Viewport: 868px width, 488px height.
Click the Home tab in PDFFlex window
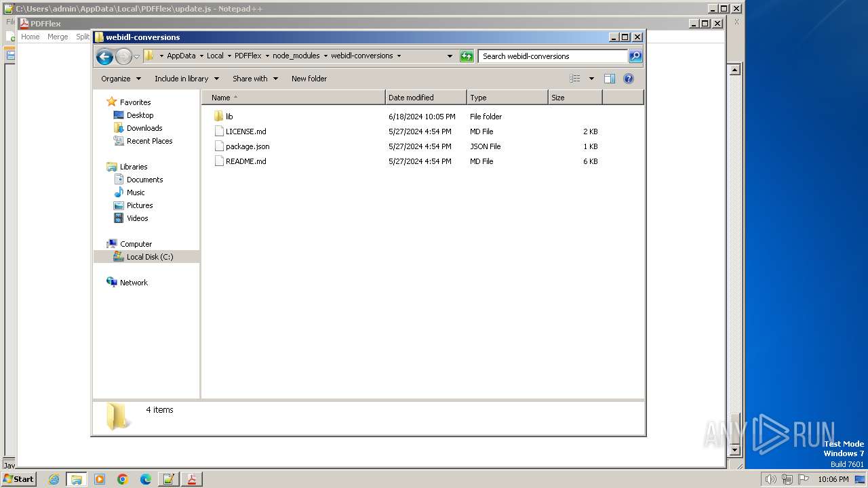click(31, 37)
